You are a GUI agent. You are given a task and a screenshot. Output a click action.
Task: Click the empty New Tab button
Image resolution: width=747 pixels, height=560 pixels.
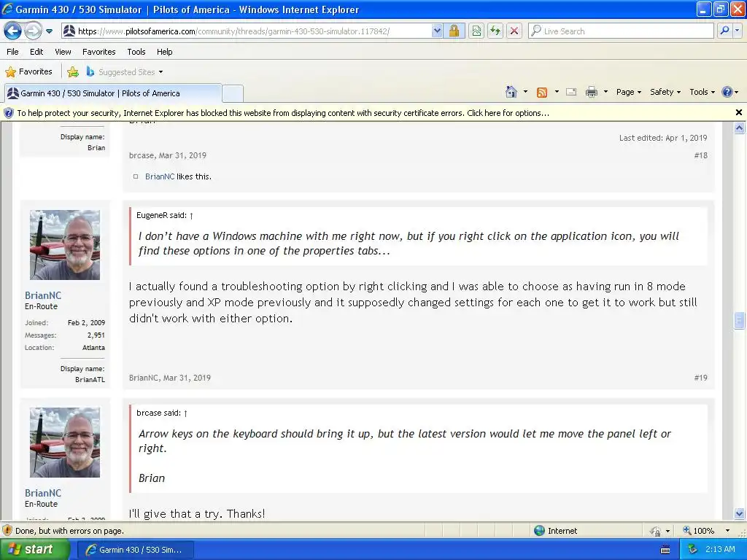(233, 93)
